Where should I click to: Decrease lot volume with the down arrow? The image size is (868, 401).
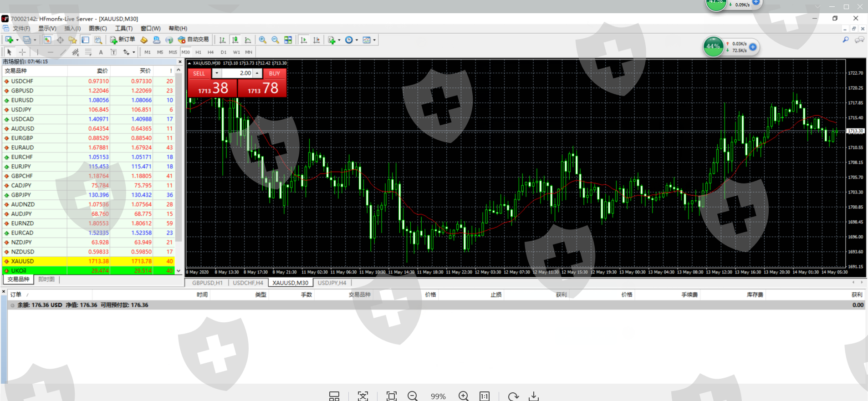click(x=217, y=73)
